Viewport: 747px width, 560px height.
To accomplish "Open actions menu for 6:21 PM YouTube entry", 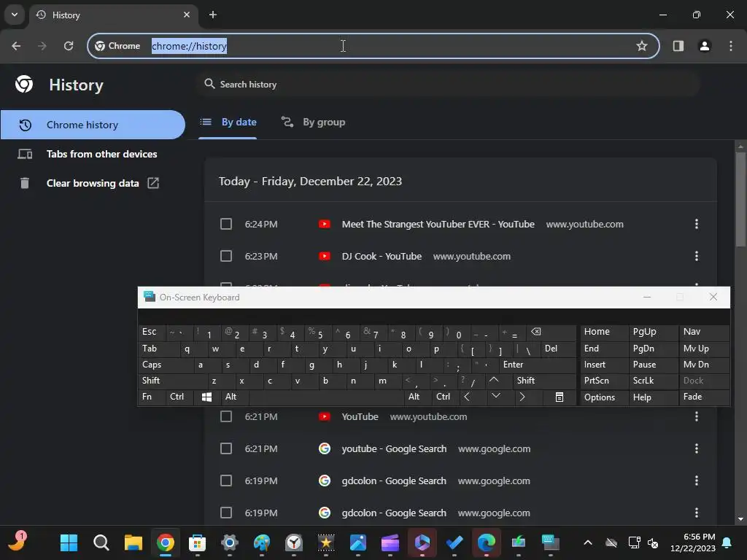I will pos(697,416).
